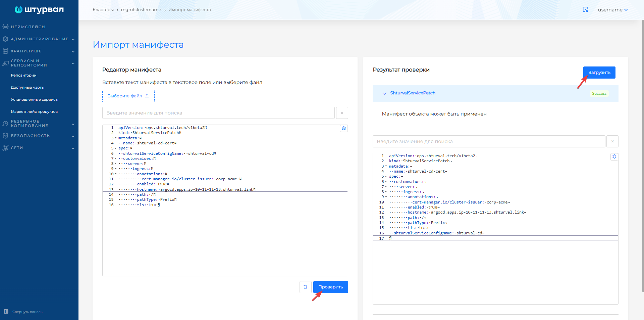
Task: Click the collapse panel icon
Action: [6, 312]
